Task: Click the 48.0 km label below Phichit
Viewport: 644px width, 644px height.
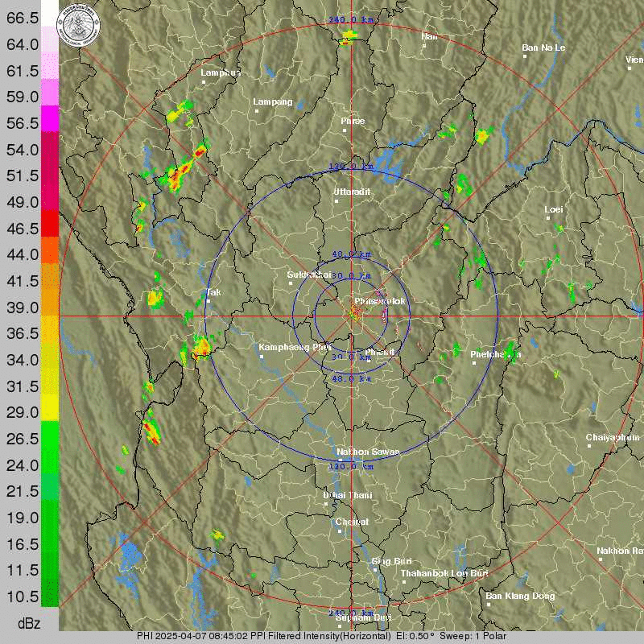Action: (x=351, y=378)
